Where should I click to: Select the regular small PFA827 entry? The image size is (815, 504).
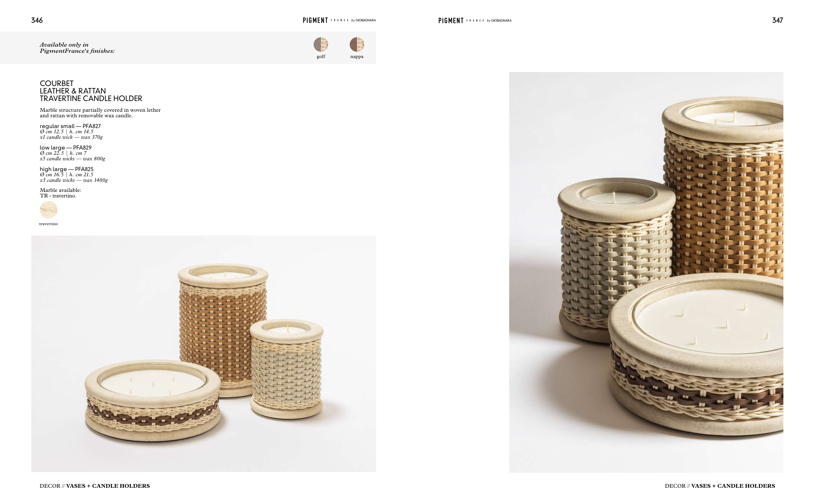point(71,131)
